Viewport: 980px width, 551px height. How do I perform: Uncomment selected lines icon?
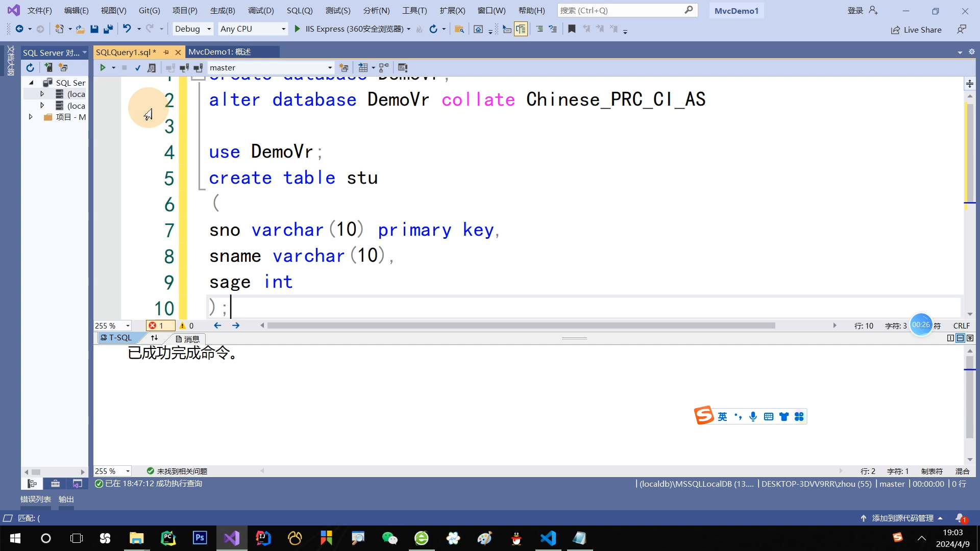coord(553,29)
